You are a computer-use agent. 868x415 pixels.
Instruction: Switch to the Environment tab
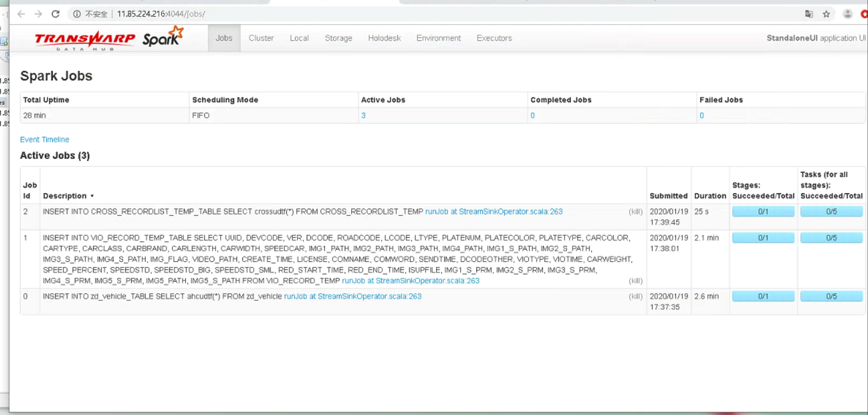[438, 37]
